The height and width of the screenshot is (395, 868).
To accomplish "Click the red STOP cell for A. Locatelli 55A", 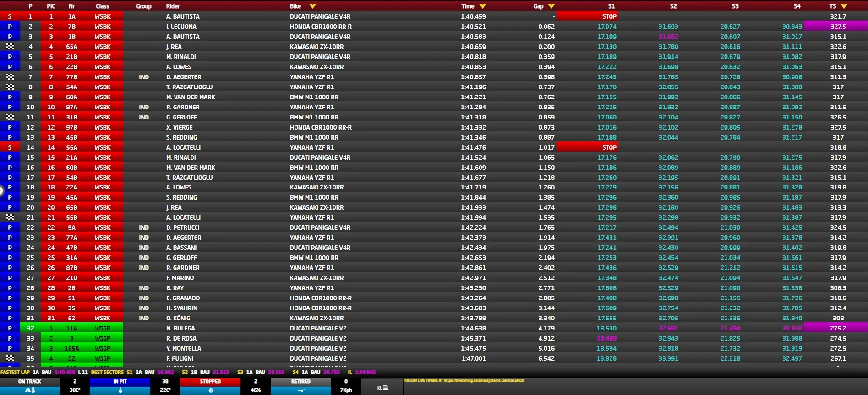I will click(587, 147).
